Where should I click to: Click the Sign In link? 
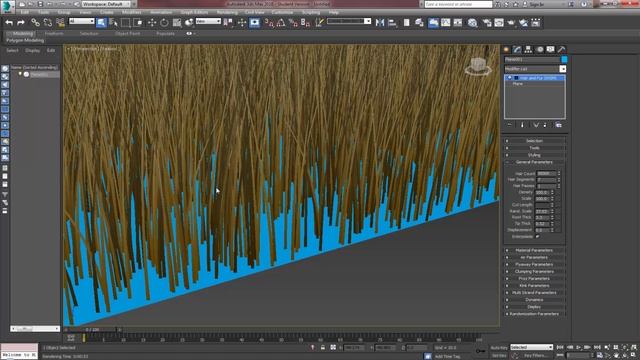click(537, 4)
